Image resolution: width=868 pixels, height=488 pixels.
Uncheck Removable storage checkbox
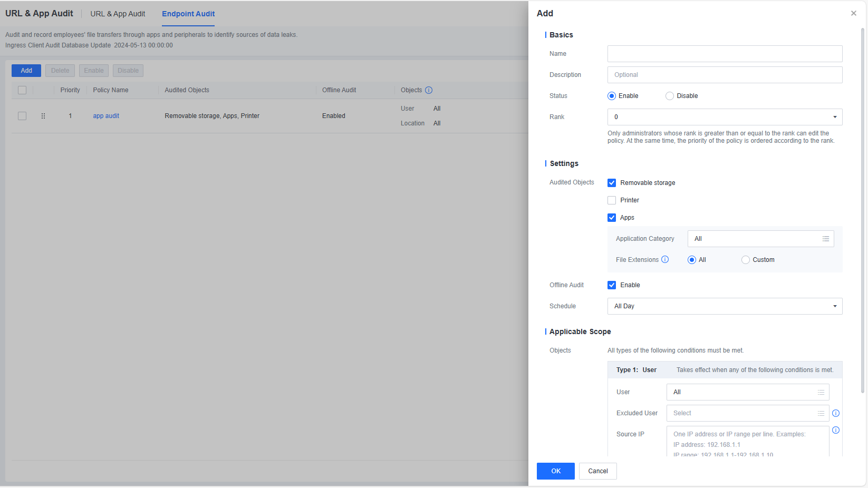[x=612, y=183]
